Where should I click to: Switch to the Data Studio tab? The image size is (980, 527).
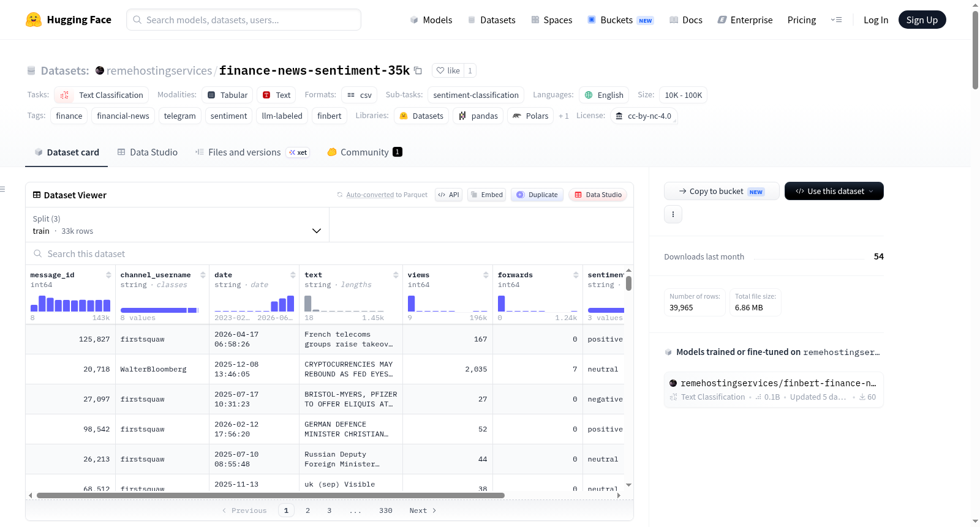coord(148,152)
